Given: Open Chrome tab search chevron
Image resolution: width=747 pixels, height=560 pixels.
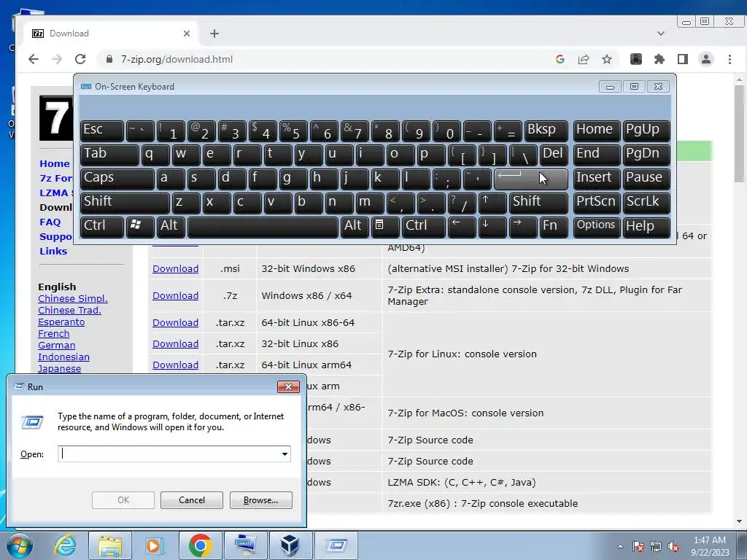Looking at the screenshot, I should 661,34.
